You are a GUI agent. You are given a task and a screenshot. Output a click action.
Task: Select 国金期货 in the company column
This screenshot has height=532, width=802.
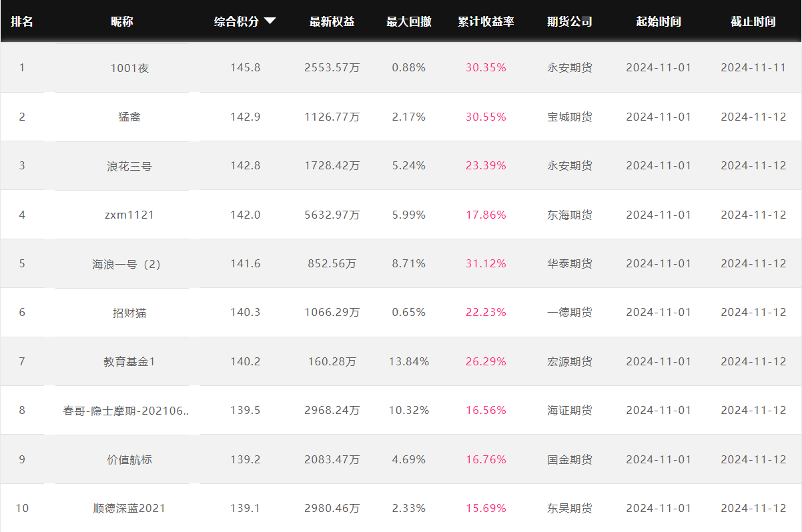570,459
